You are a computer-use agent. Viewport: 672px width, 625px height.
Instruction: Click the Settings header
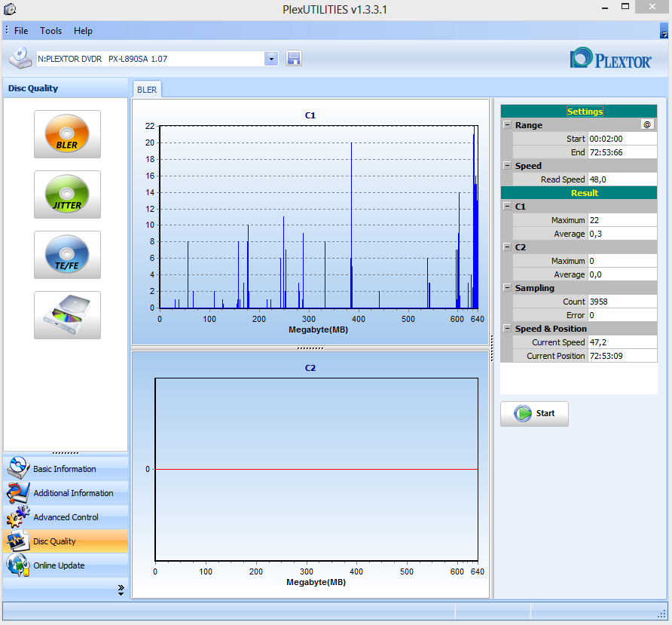click(x=579, y=112)
